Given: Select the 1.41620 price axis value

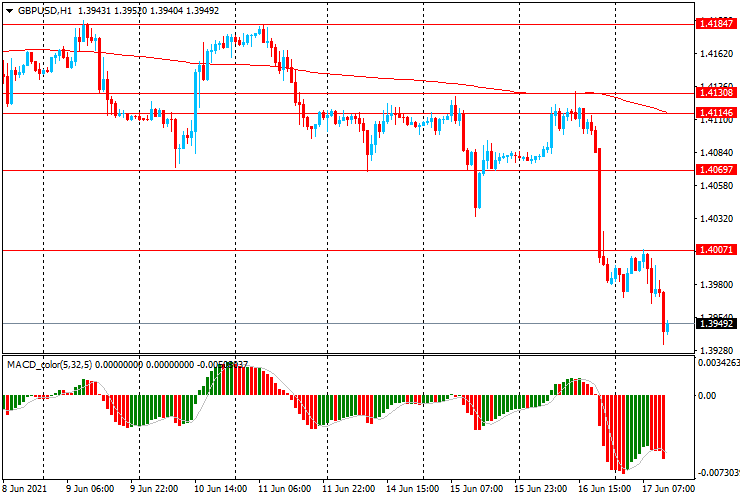Looking at the screenshot, I should point(716,54).
